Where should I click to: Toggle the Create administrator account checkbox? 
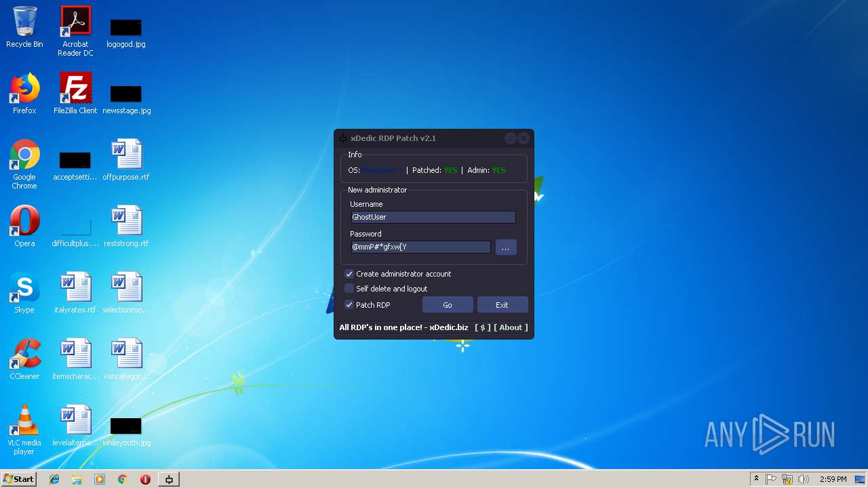(349, 274)
